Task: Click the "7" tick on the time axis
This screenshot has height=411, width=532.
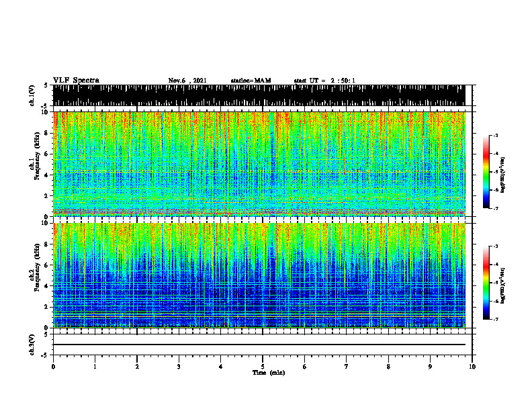Action: coord(347,367)
